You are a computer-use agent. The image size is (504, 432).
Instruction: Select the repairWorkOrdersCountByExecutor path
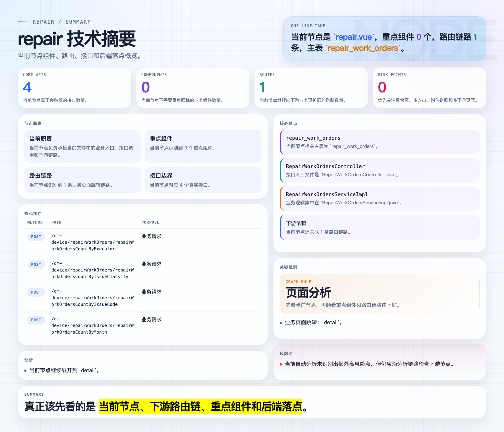93,242
